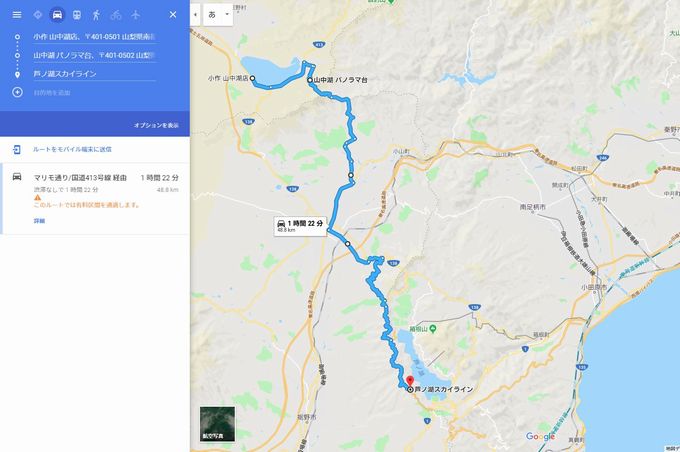Select the マリモ通り/国道413号線 route card

click(x=95, y=199)
